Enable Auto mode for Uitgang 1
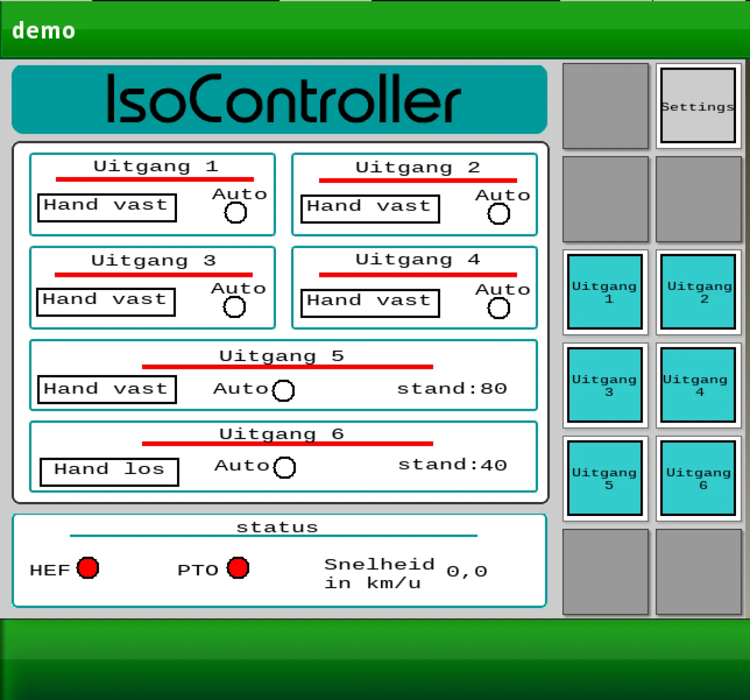750x700 pixels. point(235,213)
